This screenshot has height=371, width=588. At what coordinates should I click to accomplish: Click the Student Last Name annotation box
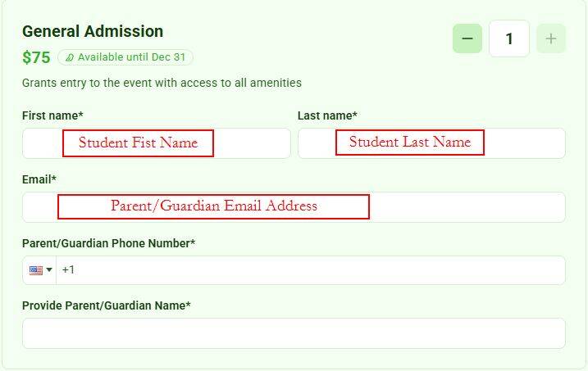(410, 143)
